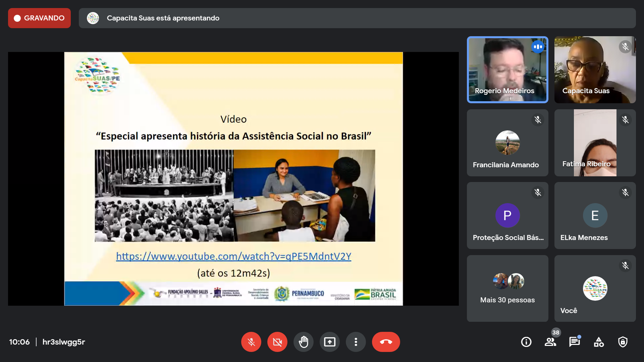This screenshot has height=362, width=644.
Task: Unmute the microphone in bottom toolbar
Action: (x=251, y=342)
